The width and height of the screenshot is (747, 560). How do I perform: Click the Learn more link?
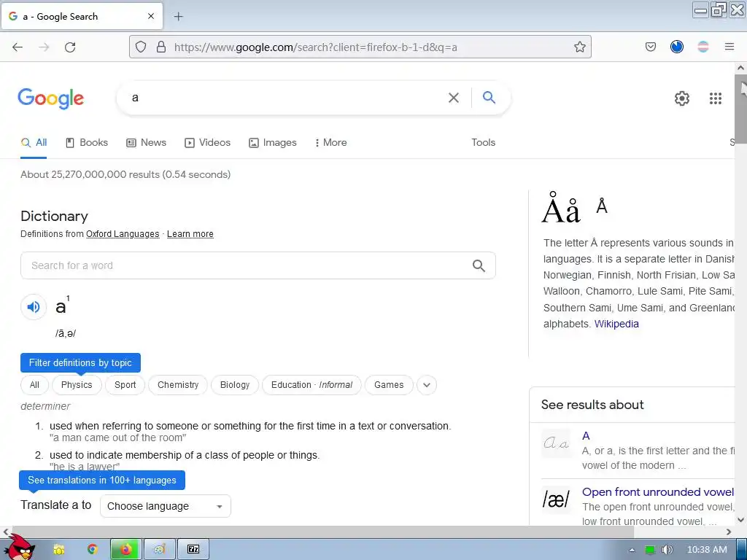[190, 234]
